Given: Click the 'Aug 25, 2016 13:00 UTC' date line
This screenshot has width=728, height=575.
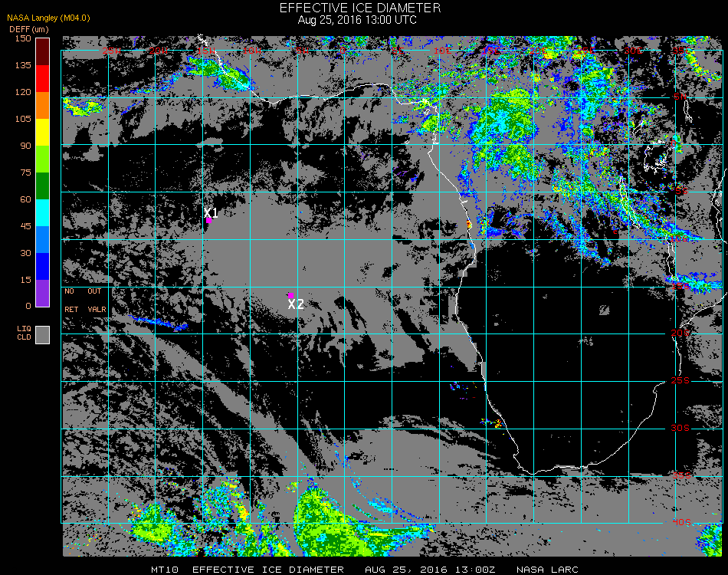Looking at the screenshot, I should click(357, 20).
